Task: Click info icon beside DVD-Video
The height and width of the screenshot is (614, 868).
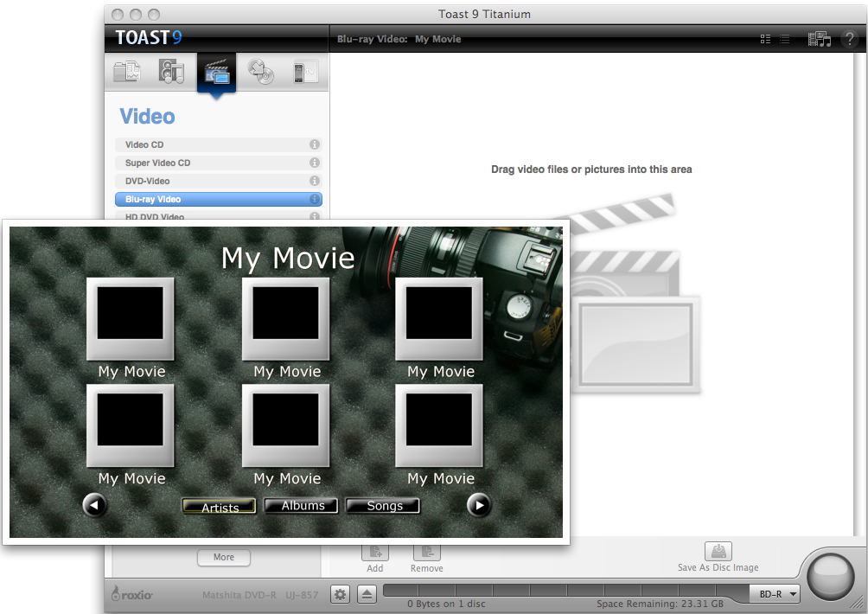Action: click(x=315, y=181)
